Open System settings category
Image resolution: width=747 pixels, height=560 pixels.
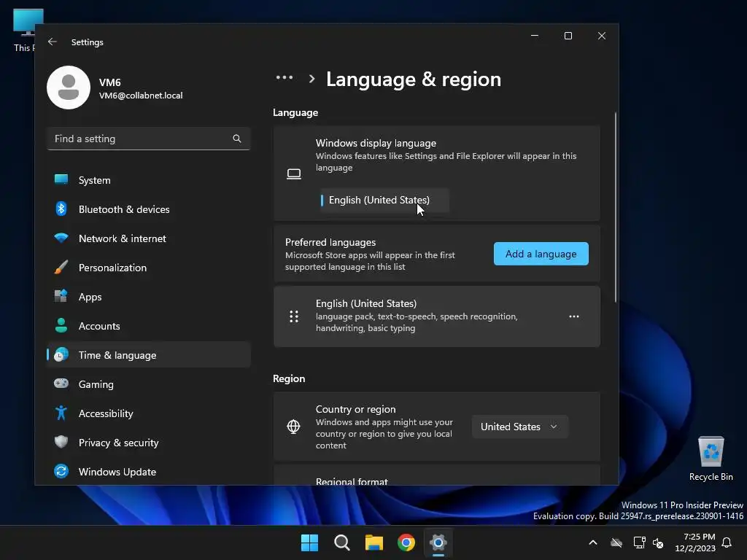click(149, 180)
